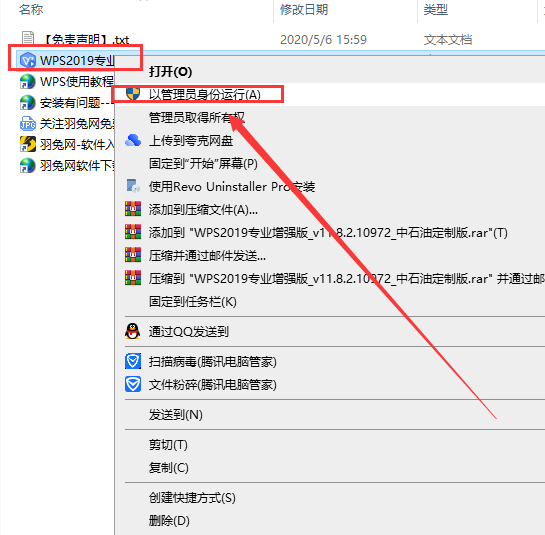
Task: Open the 发送到(N) submenu
Action: (176, 414)
